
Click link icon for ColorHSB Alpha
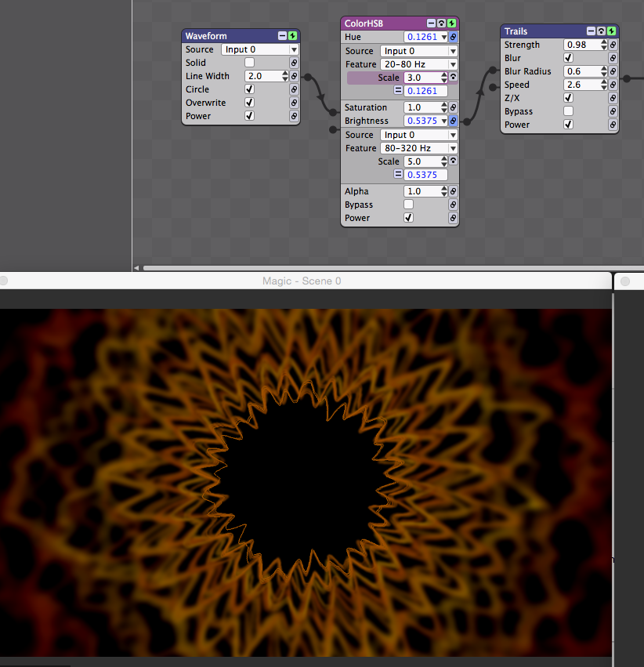click(x=453, y=191)
